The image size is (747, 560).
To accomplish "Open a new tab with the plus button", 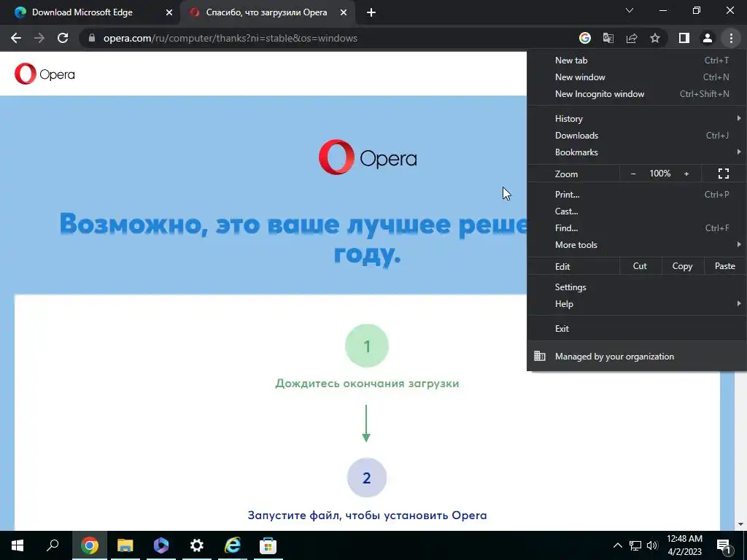I will pos(371,13).
